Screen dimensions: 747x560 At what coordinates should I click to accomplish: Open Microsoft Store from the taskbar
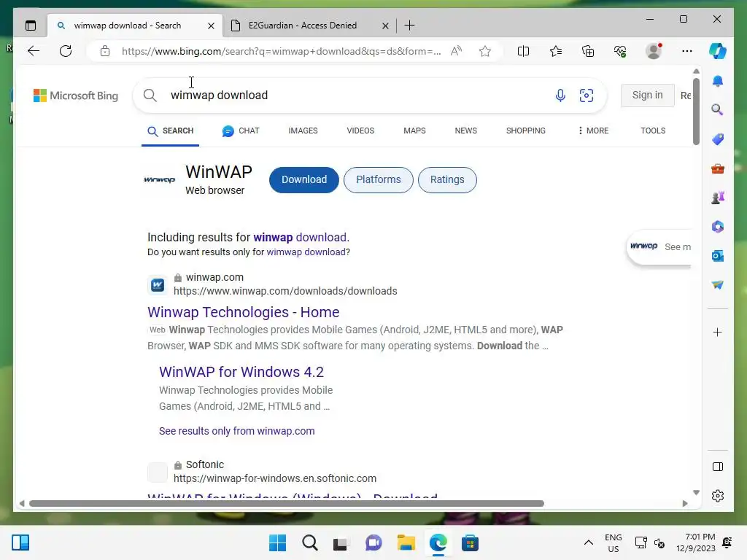point(470,542)
